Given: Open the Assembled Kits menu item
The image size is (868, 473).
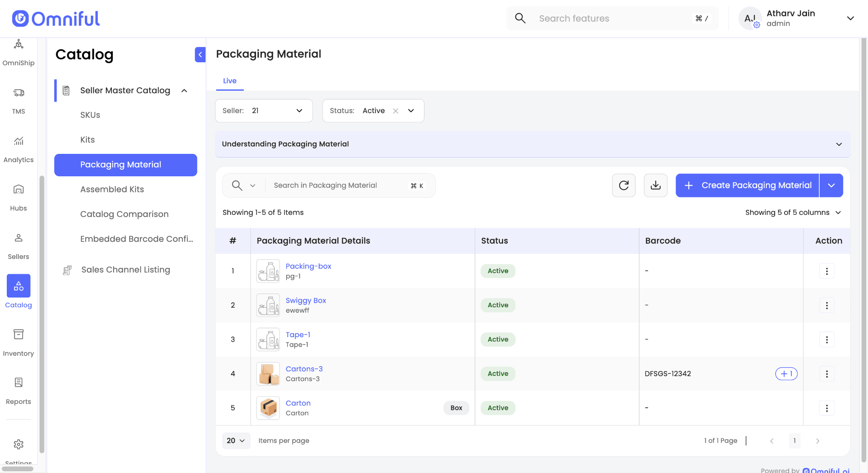Looking at the screenshot, I should 112,189.
